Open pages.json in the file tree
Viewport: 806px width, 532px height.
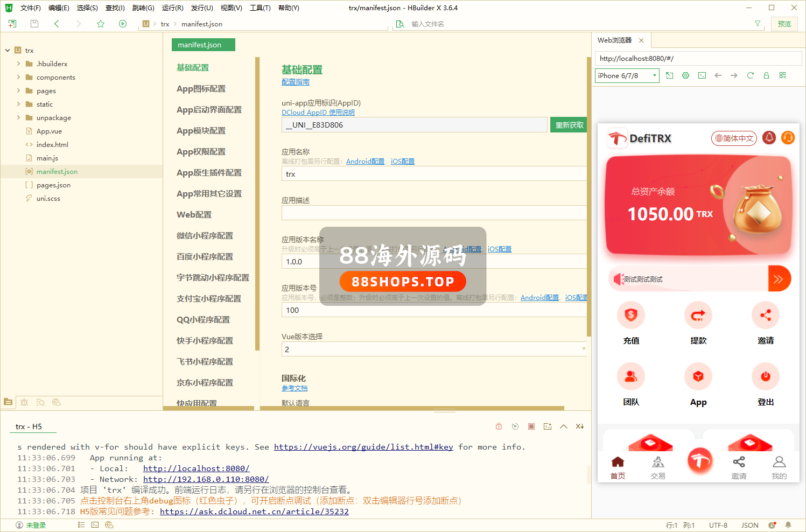pos(53,185)
